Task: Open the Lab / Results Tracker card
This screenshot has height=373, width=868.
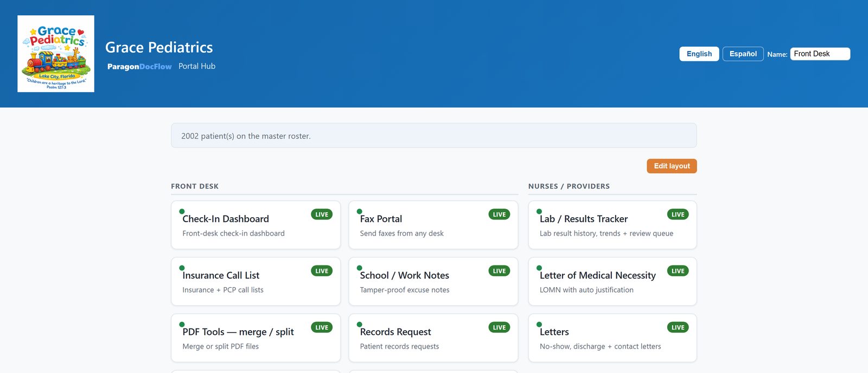Action: (612, 225)
